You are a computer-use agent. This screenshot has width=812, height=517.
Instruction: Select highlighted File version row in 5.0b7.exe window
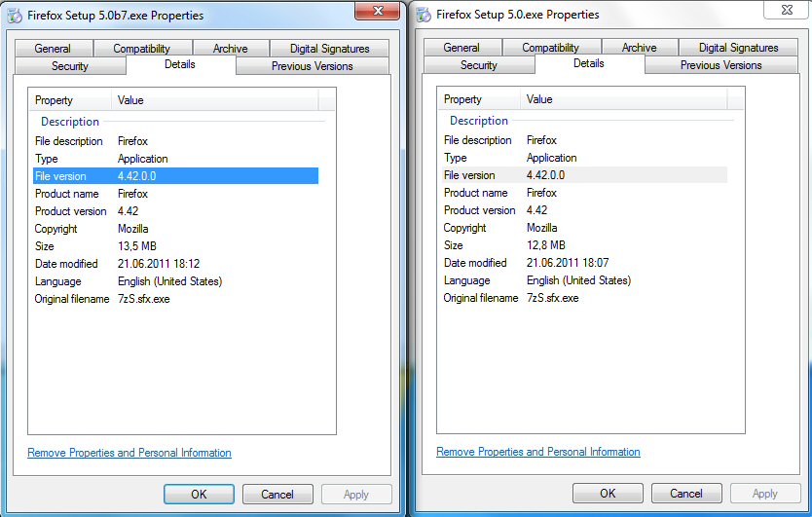point(175,176)
